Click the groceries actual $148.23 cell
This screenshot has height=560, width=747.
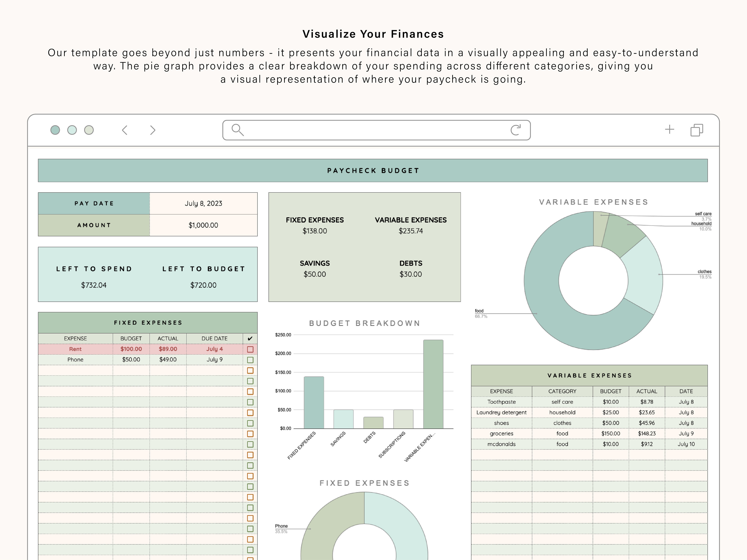click(x=647, y=433)
